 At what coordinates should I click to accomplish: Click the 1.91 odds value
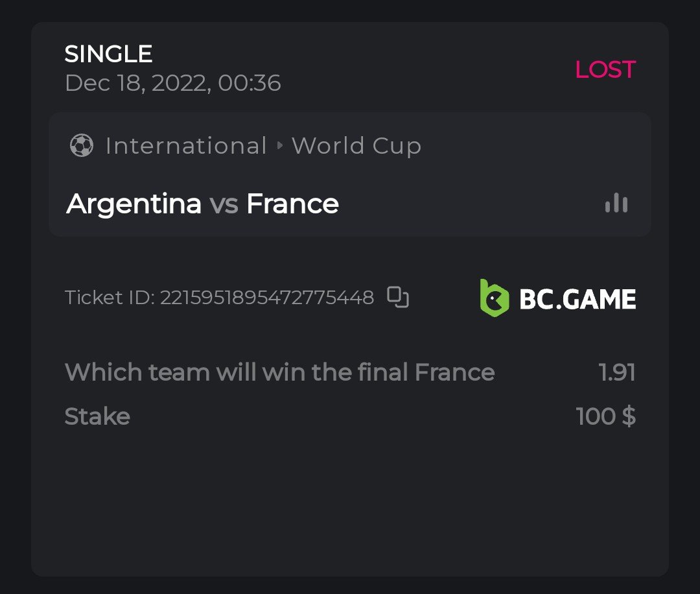tap(616, 372)
